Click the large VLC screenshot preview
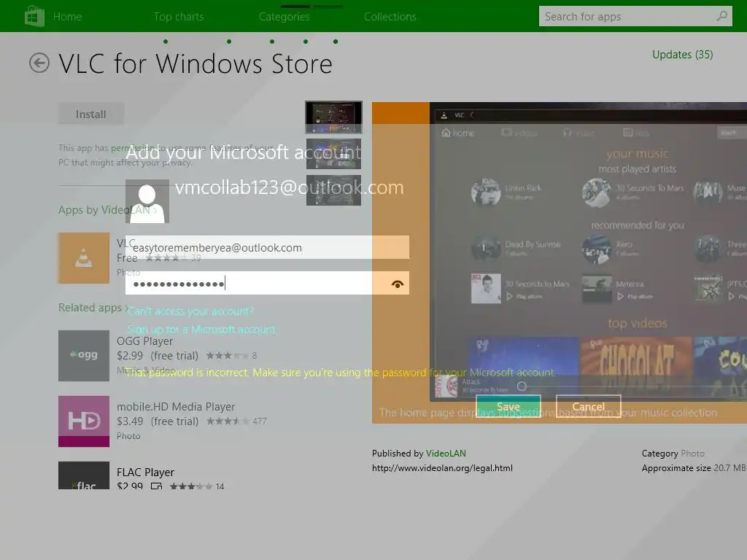This screenshot has height=560, width=747. [x=560, y=262]
